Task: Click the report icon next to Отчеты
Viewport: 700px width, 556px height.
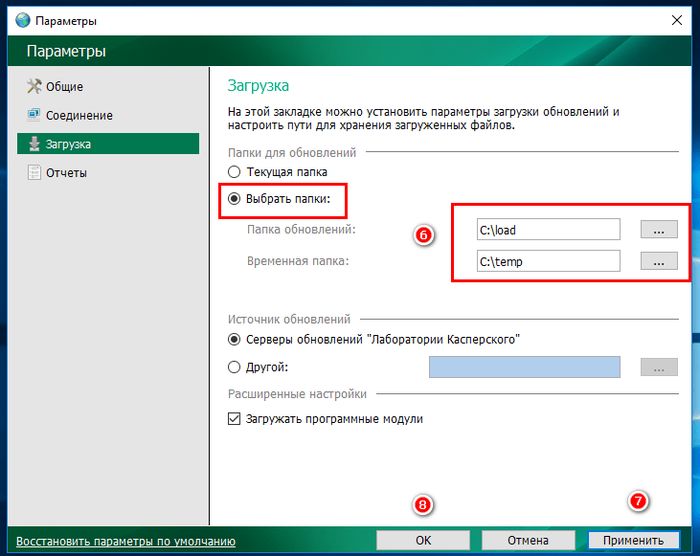Action: click(34, 172)
